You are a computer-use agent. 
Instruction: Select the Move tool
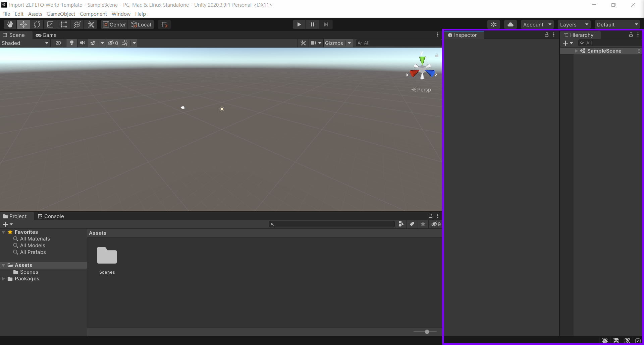(23, 24)
